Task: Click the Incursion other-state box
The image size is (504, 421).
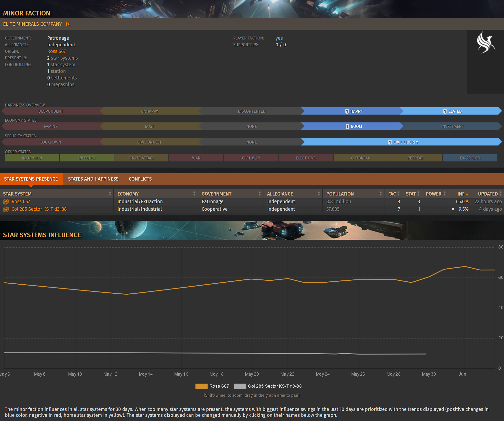Action: click(32, 158)
